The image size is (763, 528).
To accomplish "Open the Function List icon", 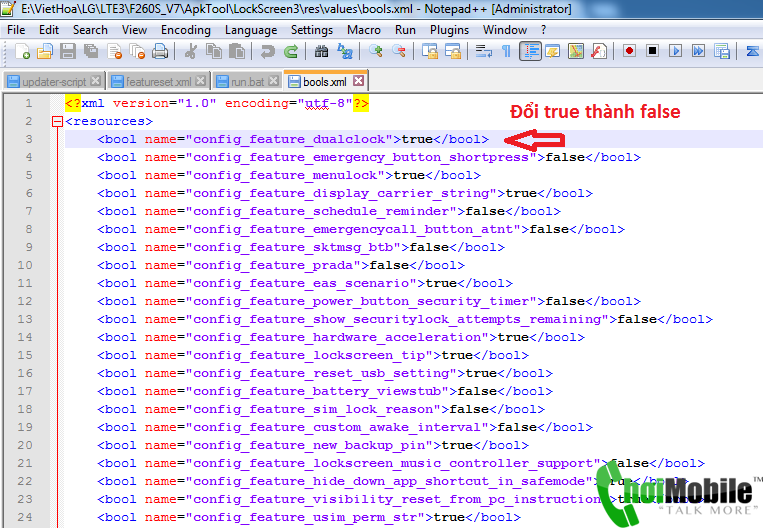I will point(599,51).
